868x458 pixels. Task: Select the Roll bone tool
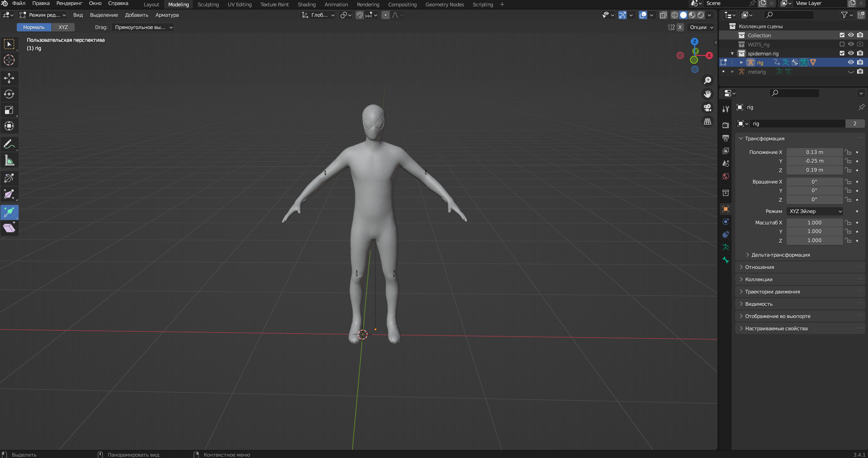tap(9, 178)
